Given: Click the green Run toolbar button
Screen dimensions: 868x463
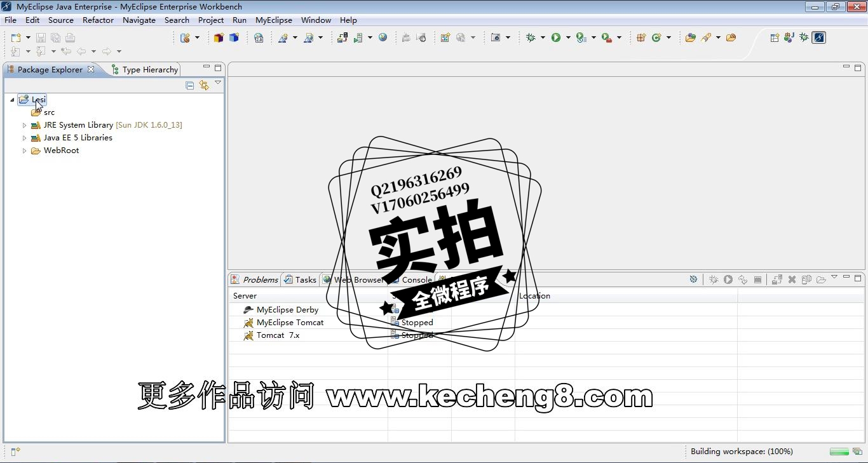Looking at the screenshot, I should pos(556,38).
